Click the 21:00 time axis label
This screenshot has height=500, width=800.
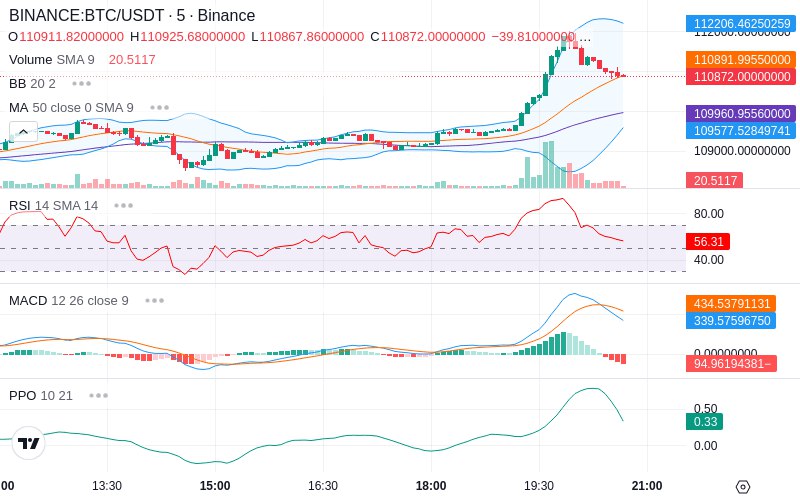647,486
